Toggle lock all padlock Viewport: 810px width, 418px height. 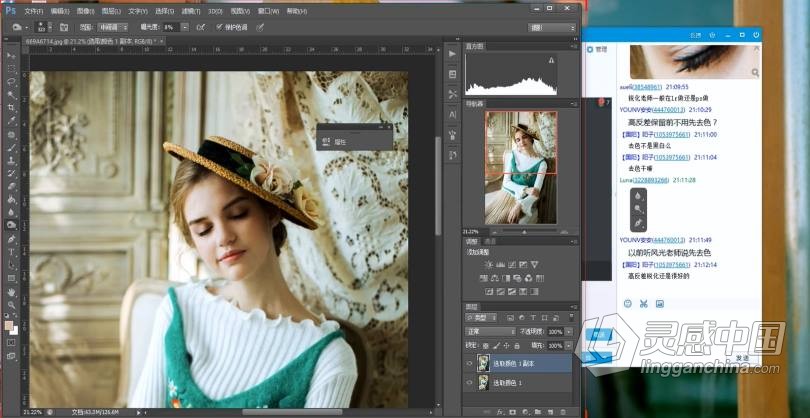click(517, 345)
